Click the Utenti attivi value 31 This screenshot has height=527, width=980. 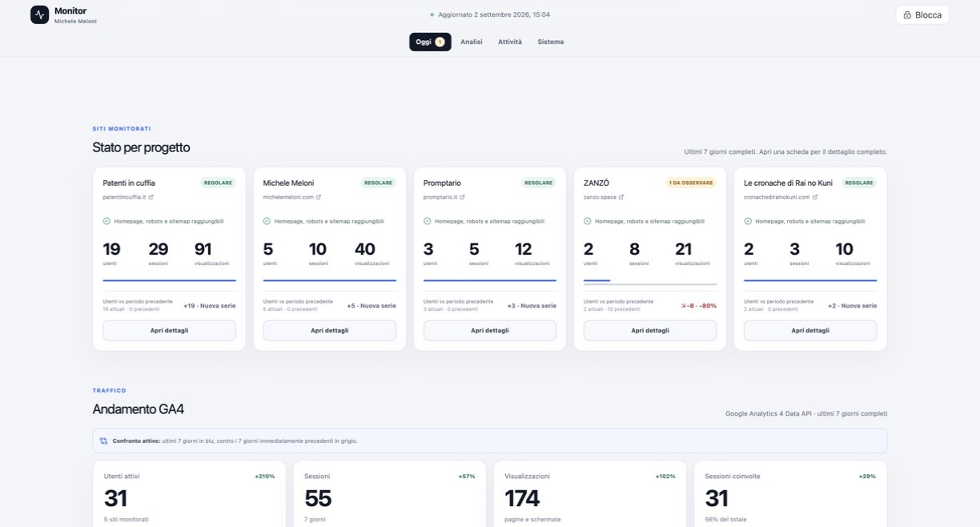115,498
